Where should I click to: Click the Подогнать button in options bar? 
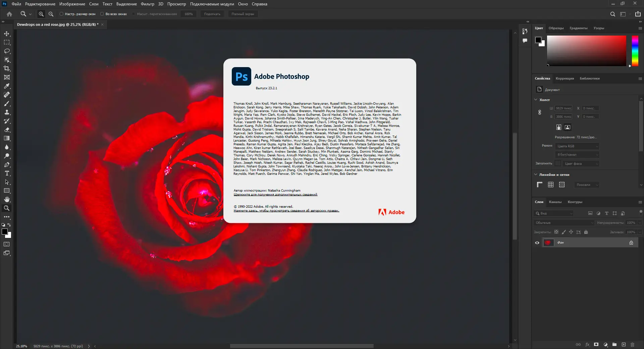pos(212,14)
